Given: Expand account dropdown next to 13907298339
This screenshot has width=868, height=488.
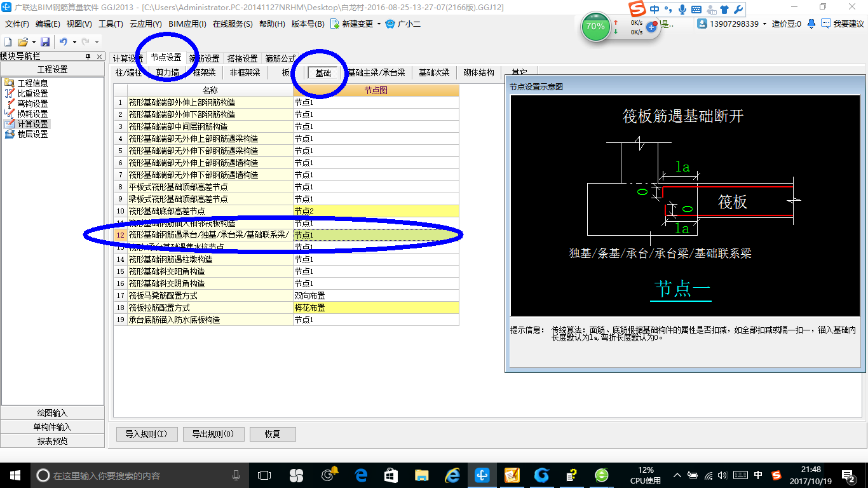Looking at the screenshot, I should [766, 24].
